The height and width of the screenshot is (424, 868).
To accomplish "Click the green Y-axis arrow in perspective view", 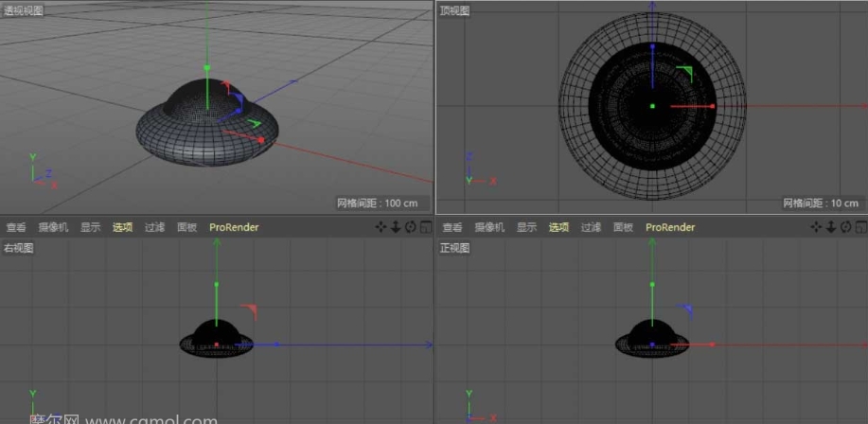I will [207, 68].
